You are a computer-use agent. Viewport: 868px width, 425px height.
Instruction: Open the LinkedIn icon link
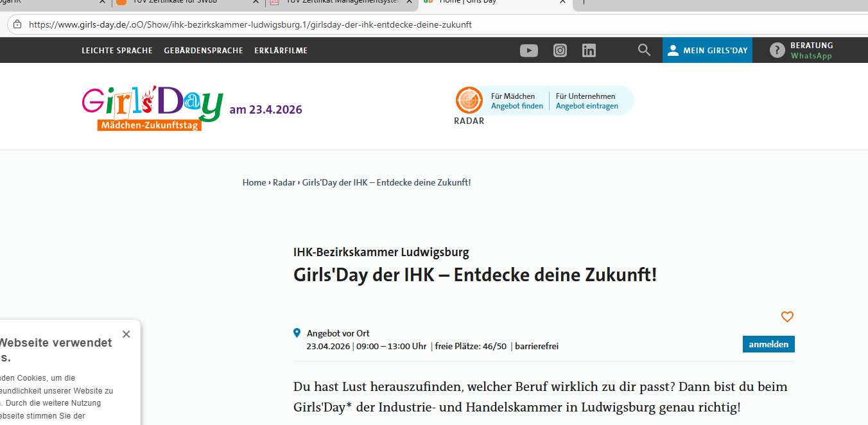click(589, 50)
